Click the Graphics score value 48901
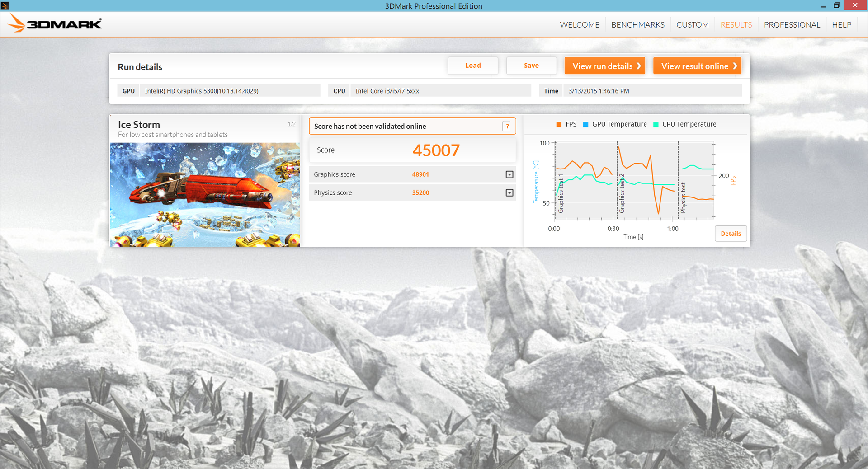Screen dimensions: 868x469 point(420,174)
